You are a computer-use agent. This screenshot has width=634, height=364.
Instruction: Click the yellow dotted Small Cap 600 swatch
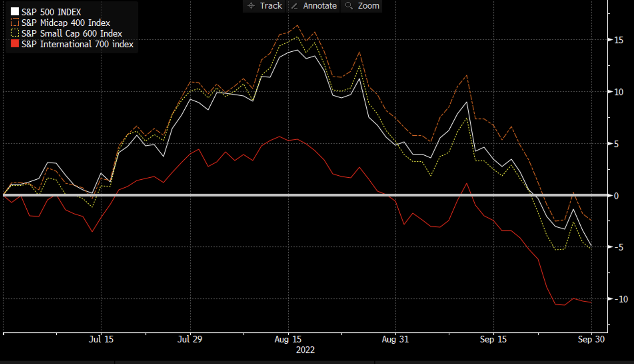pyautogui.click(x=15, y=33)
